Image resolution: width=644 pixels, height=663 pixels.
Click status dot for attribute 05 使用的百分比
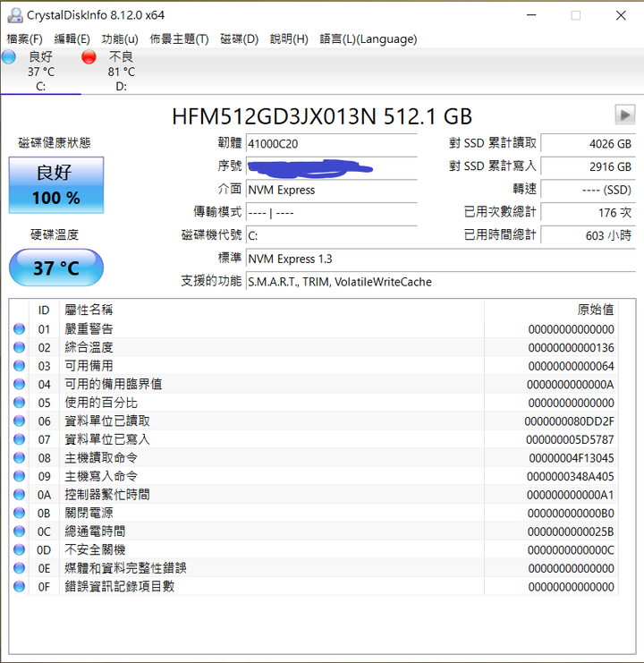coord(19,402)
